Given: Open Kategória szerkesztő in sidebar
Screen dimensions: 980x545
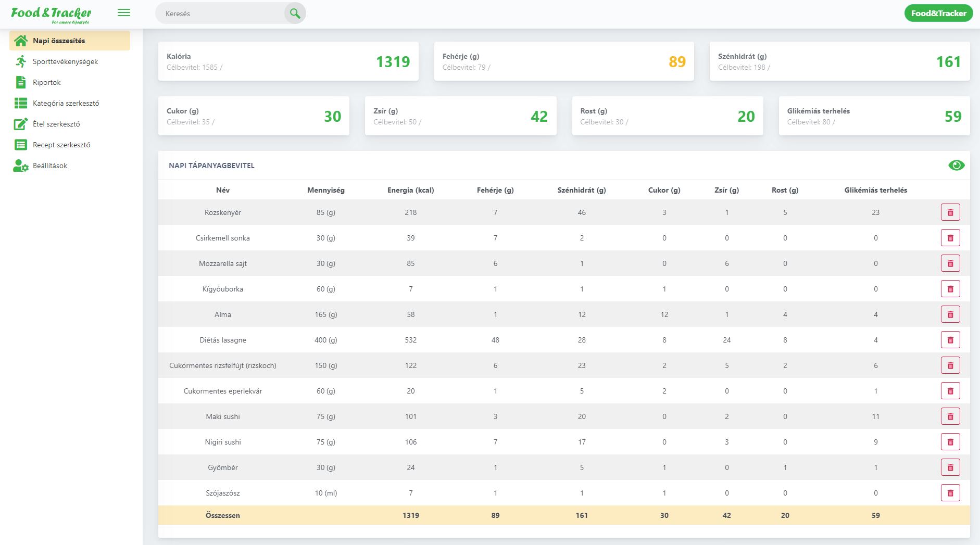Looking at the screenshot, I should tap(70, 103).
